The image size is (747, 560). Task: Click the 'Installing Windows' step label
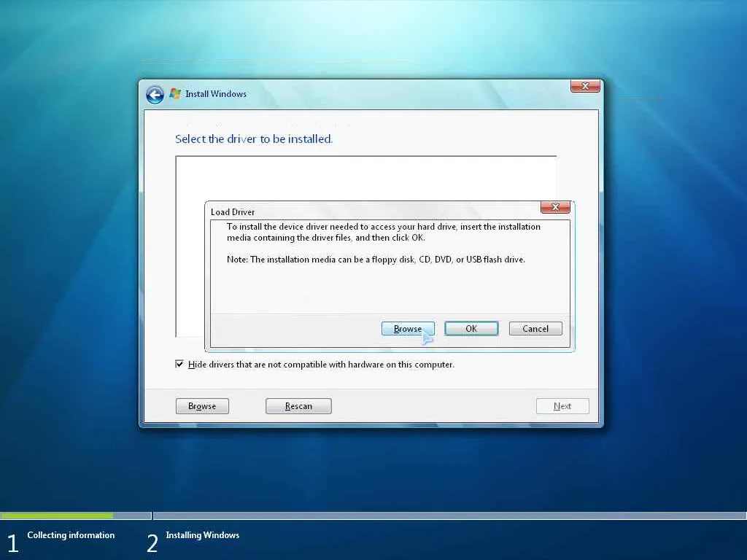pos(203,535)
